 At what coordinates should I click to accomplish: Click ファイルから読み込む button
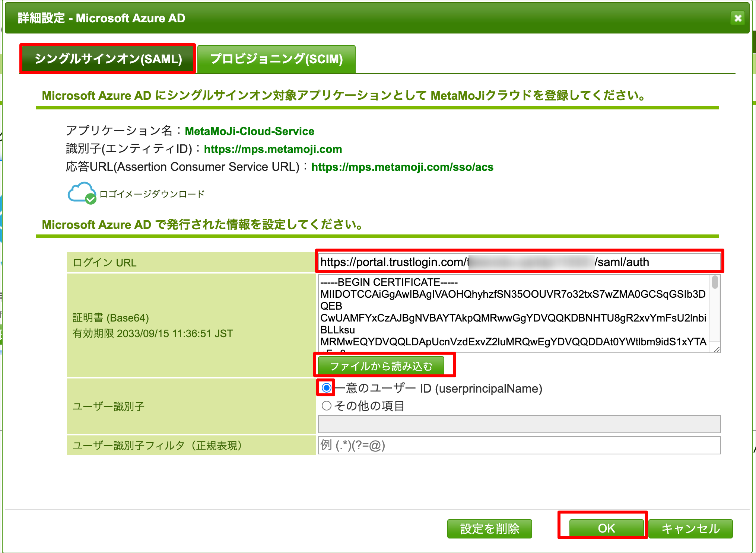point(381,366)
